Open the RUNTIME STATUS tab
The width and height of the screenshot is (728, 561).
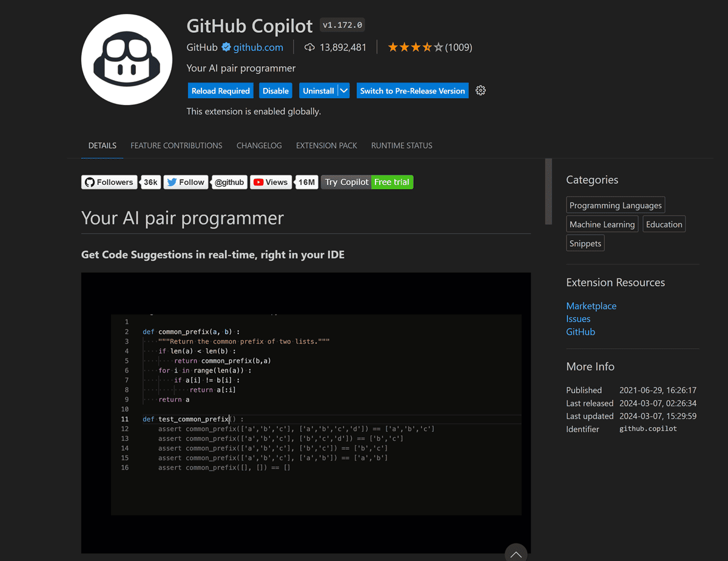402,146
